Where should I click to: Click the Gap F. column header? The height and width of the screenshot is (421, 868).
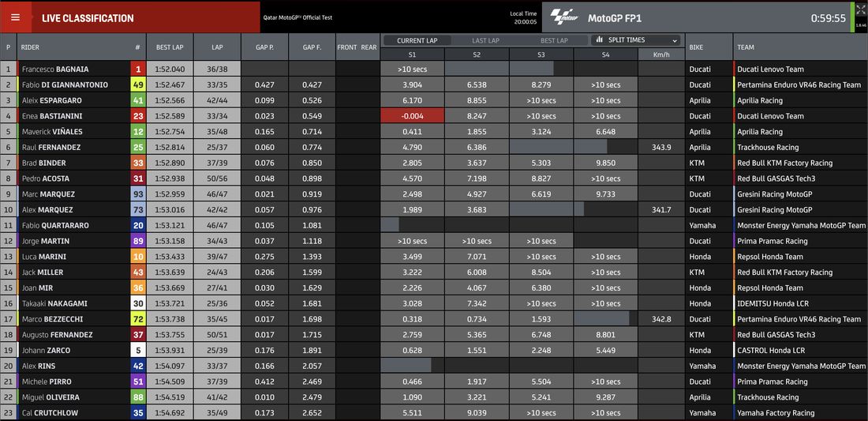pyautogui.click(x=312, y=47)
